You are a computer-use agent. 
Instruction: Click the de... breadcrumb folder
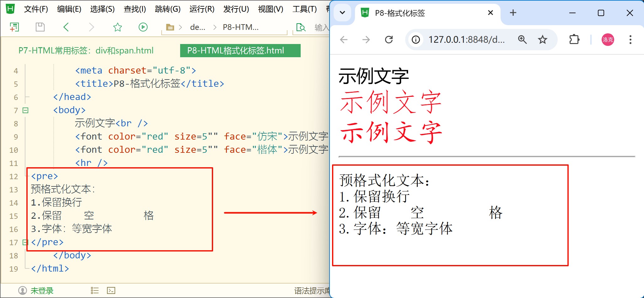(198, 27)
